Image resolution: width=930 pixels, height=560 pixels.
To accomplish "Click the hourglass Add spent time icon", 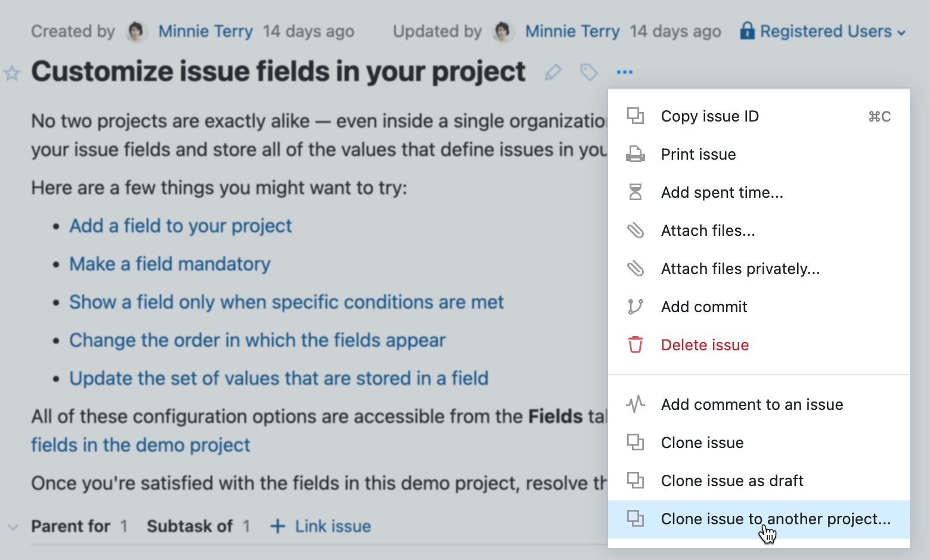I will [635, 192].
